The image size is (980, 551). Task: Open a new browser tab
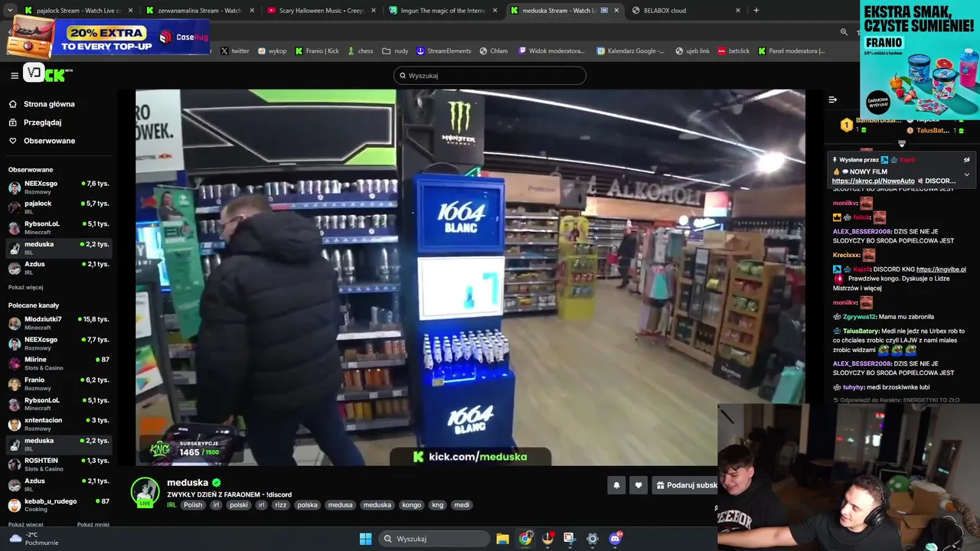756,11
